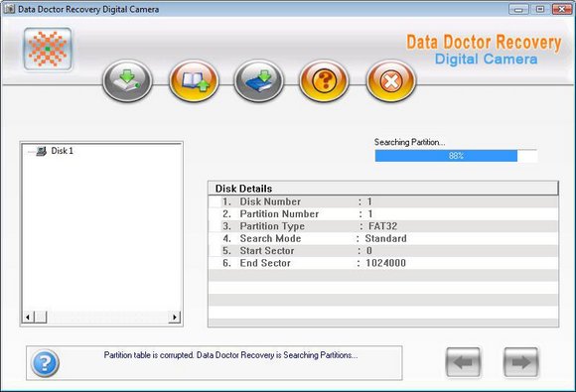This screenshot has height=392, width=576.
Task: Click the Searching Partition progress bar at 88%
Action: point(456,156)
